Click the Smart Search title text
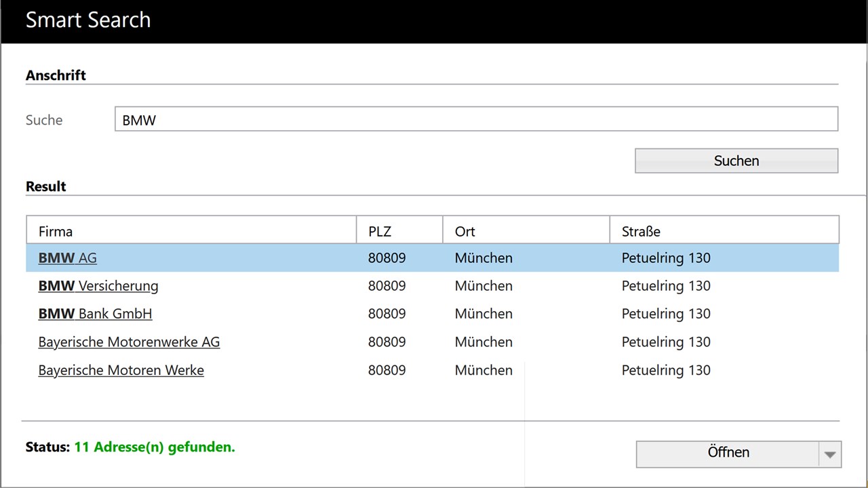This screenshot has width=868, height=488. point(88,20)
